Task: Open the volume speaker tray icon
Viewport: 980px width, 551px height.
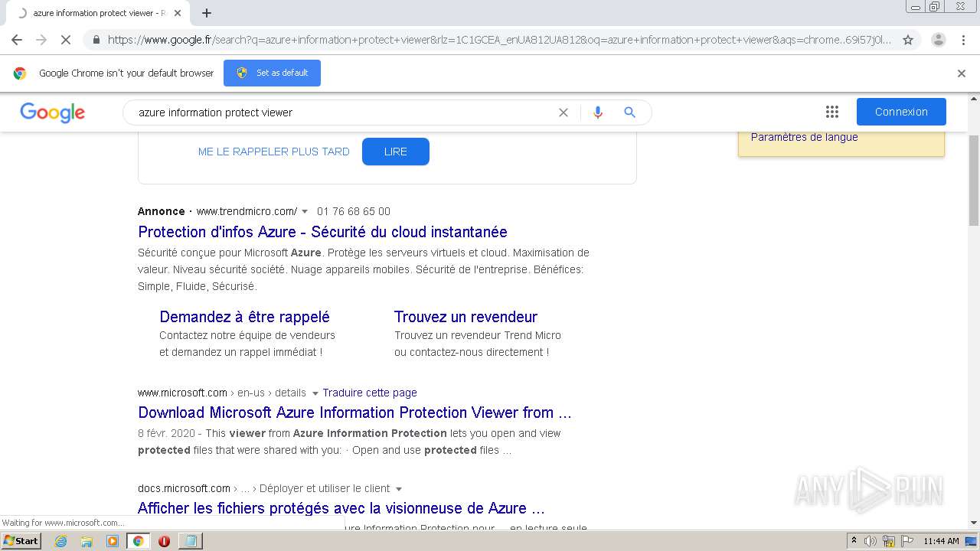Action: (871, 541)
